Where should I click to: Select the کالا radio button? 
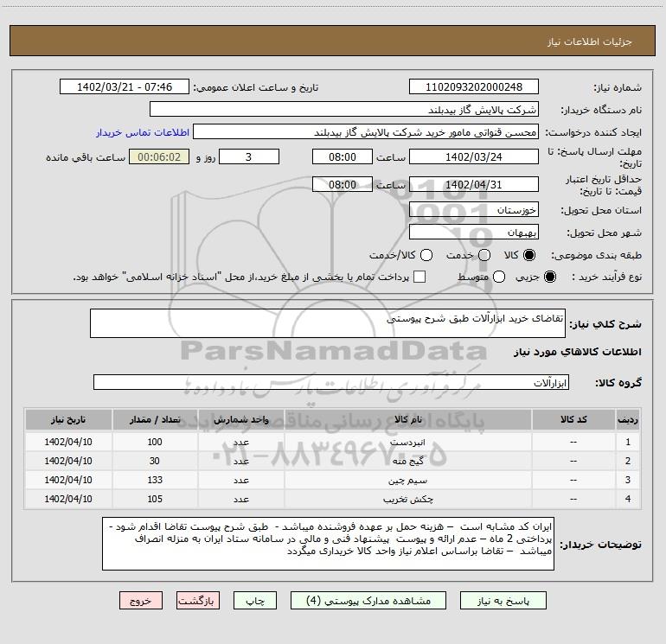tap(529, 255)
